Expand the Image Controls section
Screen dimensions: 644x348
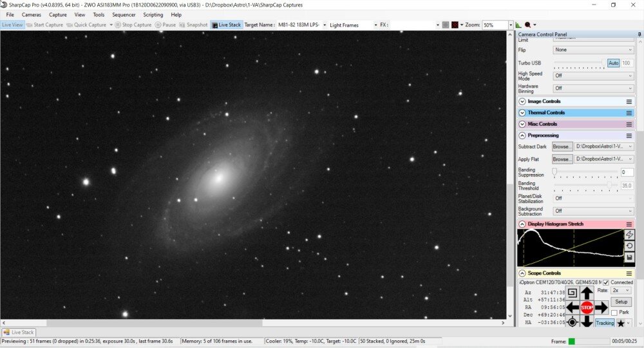(522, 101)
